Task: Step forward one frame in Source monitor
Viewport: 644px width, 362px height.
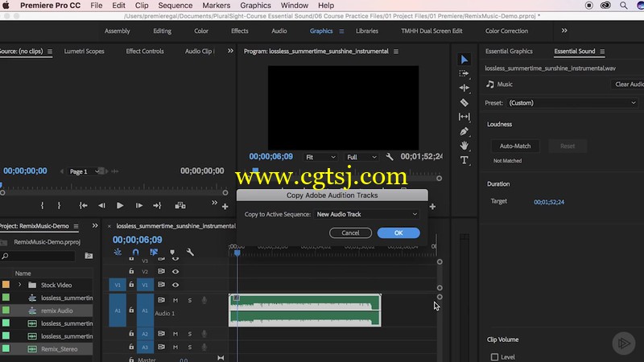Action: coord(138,206)
